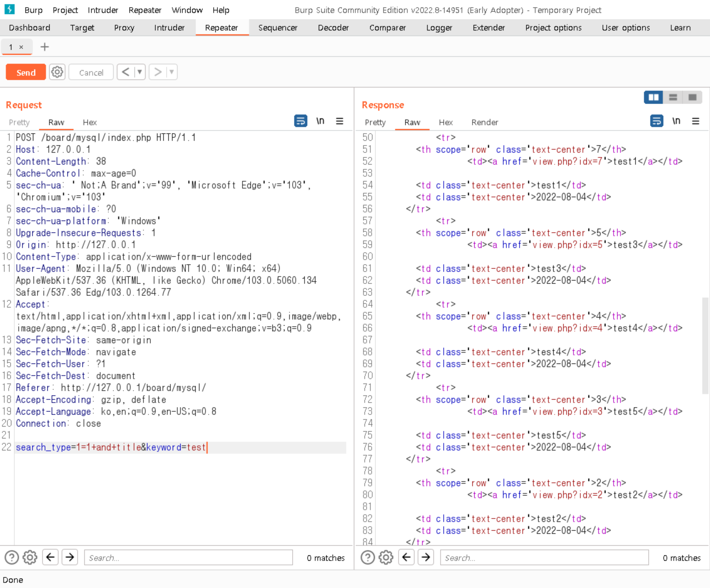Jump to next match in Request search
Screen dimensions: 710x588
coord(70,557)
